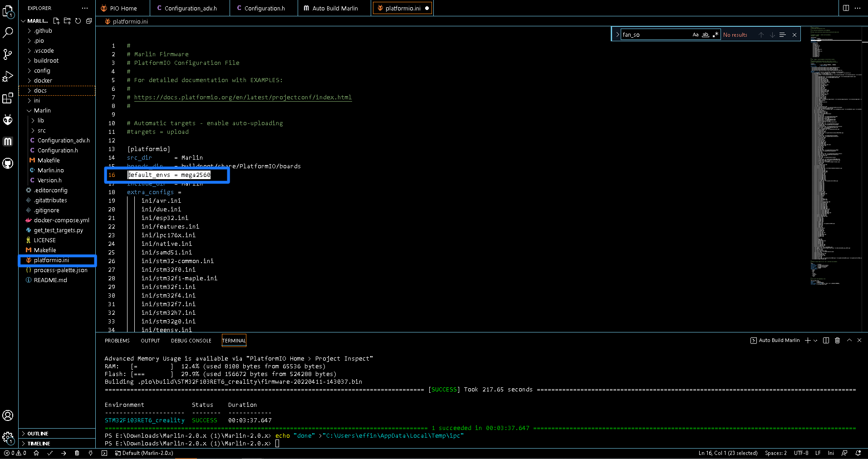This screenshot has width=868, height=459.
Task: Toggle Match Case in find widget
Action: (696, 34)
